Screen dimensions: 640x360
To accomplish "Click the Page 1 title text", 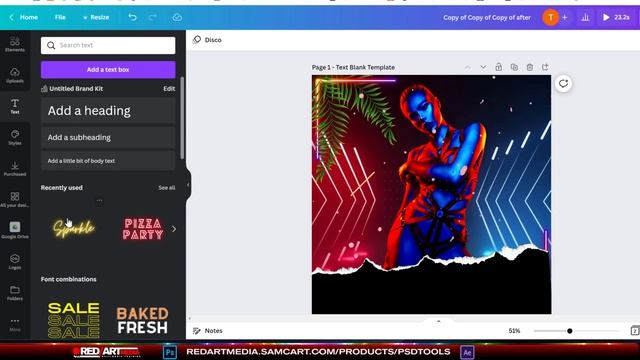I will [x=353, y=67].
